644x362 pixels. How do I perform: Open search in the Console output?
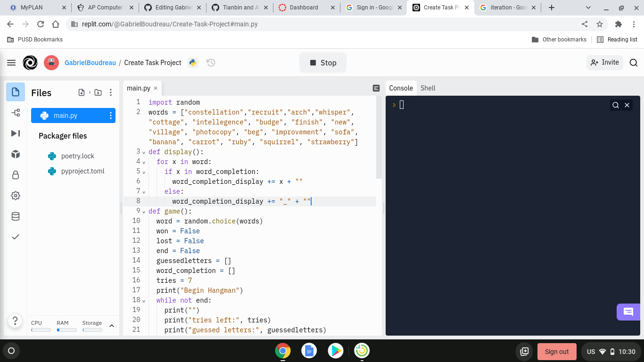click(x=616, y=105)
